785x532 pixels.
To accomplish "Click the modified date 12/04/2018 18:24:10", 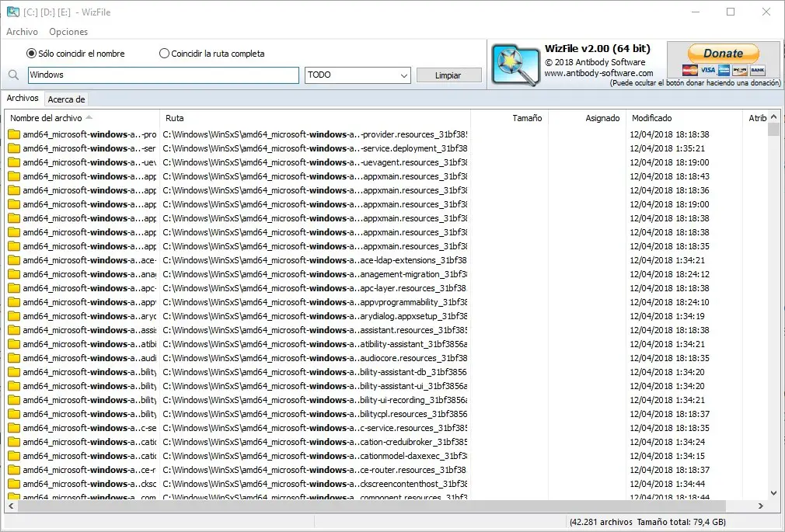I will pyautogui.click(x=669, y=302).
